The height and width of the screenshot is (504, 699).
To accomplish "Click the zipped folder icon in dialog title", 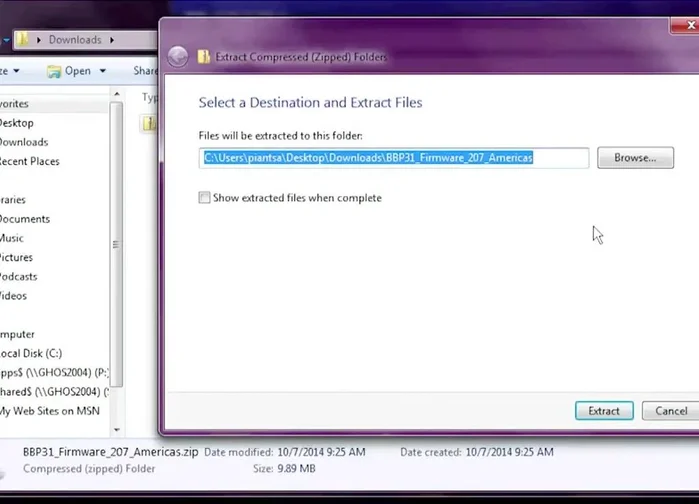I will (204, 57).
